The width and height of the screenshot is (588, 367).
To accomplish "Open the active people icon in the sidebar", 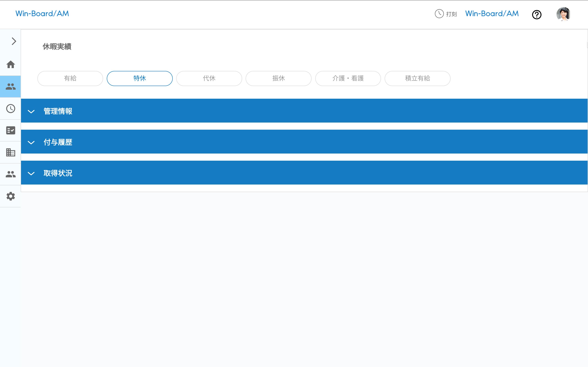I will [11, 86].
